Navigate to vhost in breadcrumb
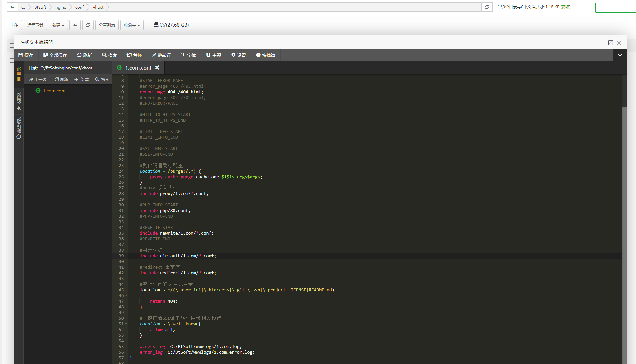636x364 pixels. (x=98, y=7)
